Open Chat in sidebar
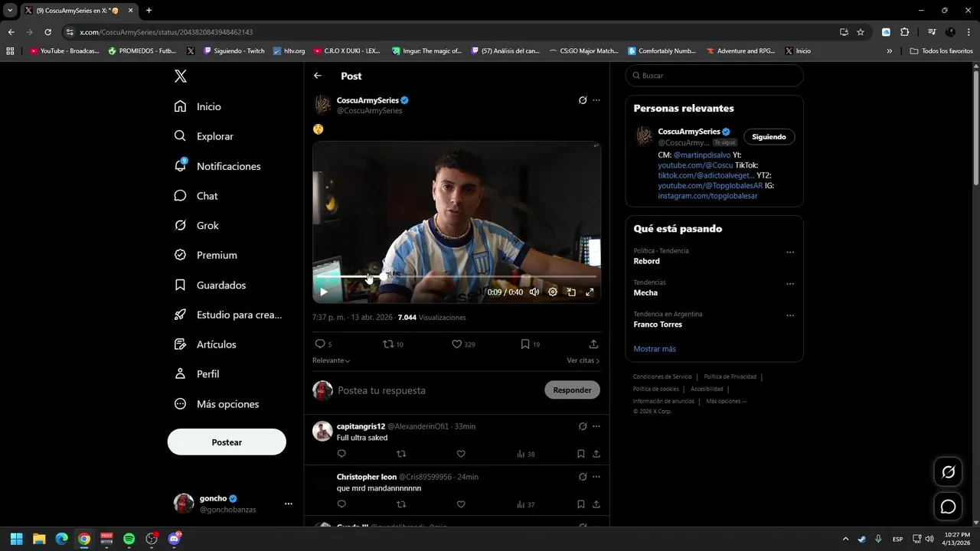Screen dimensions: 980x551 point(196,196)
